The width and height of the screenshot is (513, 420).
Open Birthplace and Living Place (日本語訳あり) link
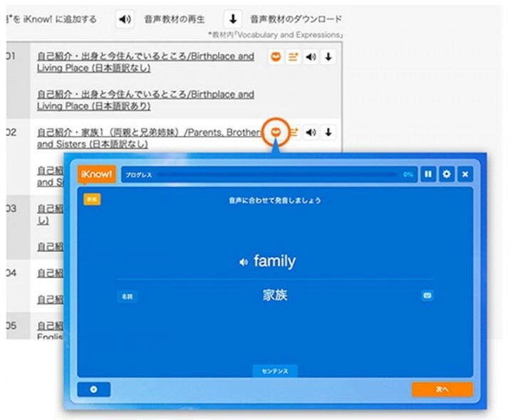(x=145, y=100)
